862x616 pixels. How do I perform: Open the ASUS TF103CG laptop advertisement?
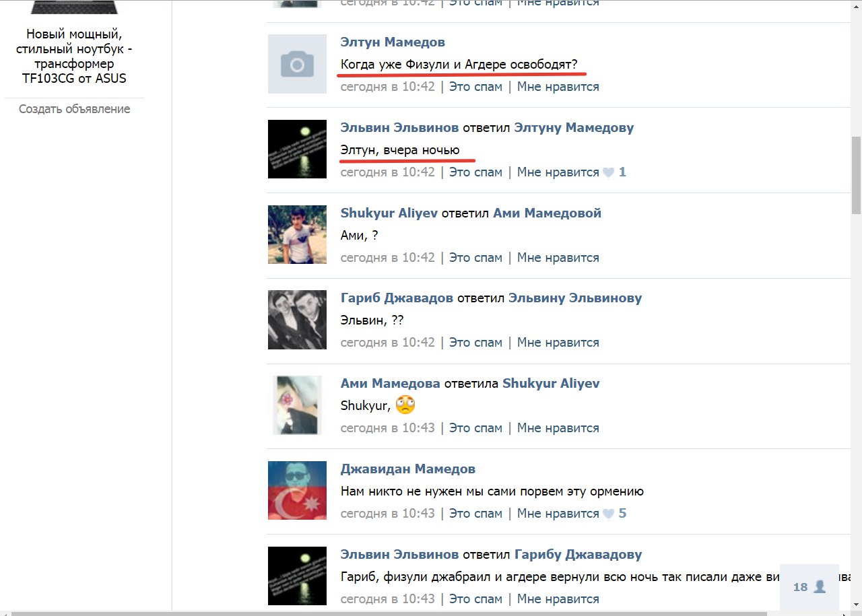point(74,56)
